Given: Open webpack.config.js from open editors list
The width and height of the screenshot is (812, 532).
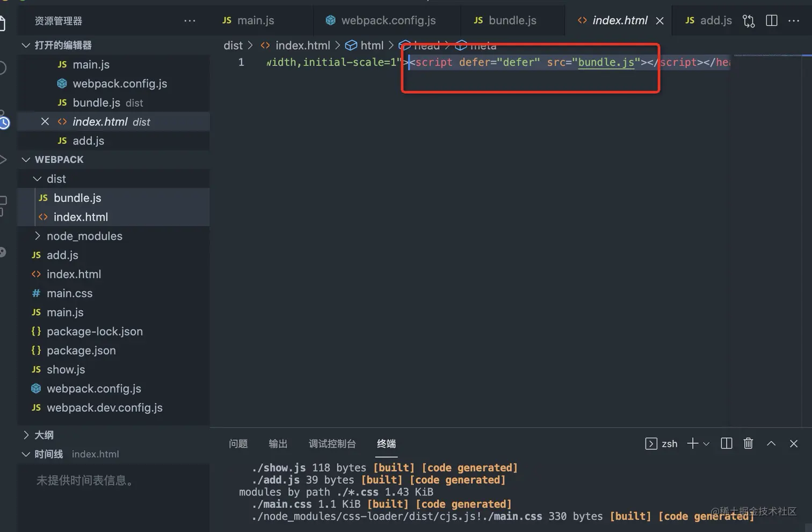Looking at the screenshot, I should [113, 83].
